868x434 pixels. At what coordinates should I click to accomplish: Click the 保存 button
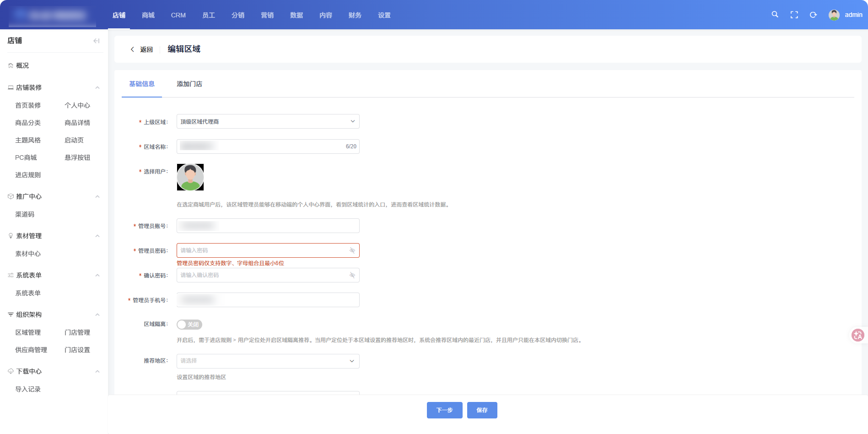482,410
